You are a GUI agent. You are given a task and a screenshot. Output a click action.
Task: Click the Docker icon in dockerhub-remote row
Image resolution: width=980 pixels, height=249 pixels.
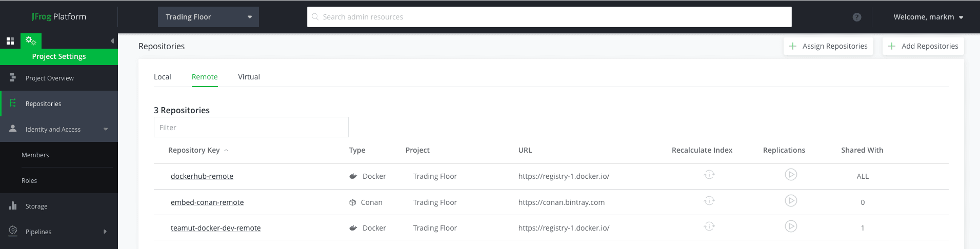353,176
